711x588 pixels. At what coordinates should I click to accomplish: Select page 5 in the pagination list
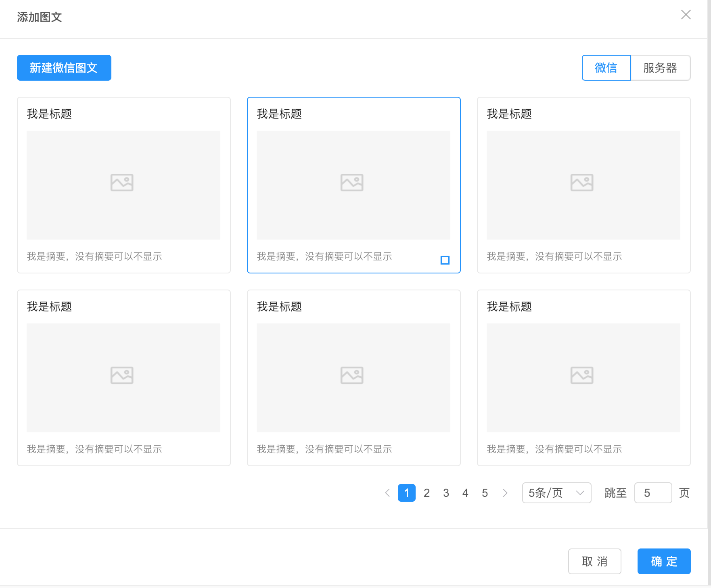[485, 493]
